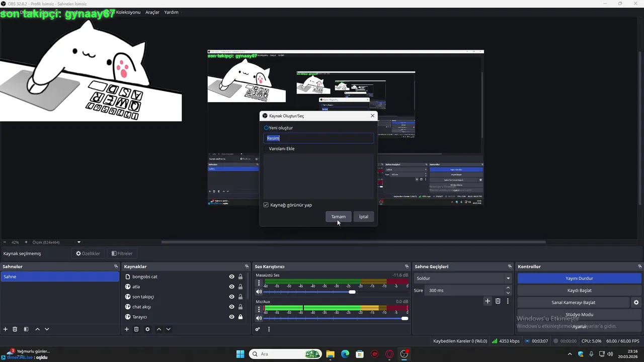Hide the atla source
This screenshot has height=362, width=644.
click(232, 287)
